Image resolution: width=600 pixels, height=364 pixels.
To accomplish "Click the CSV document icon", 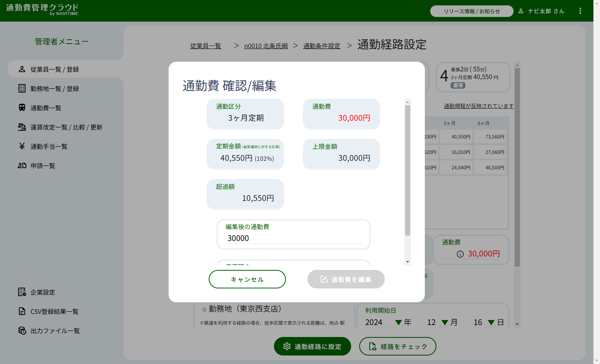I will (22, 311).
